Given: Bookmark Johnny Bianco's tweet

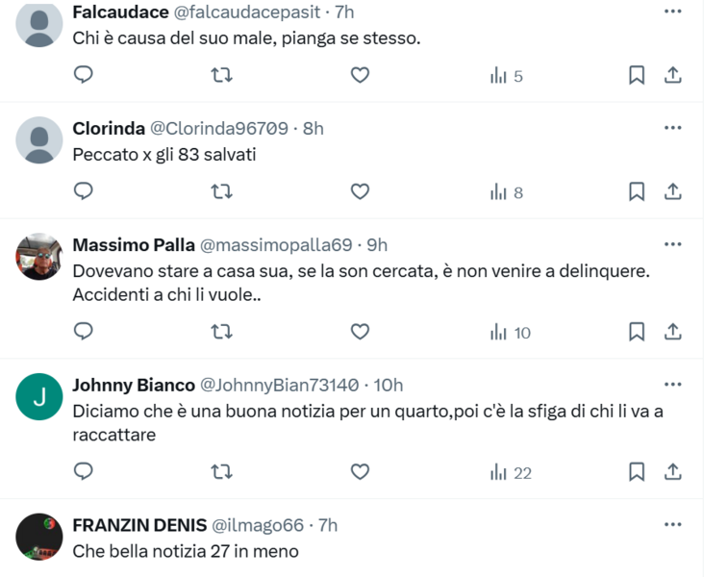Looking at the screenshot, I should tap(636, 472).
